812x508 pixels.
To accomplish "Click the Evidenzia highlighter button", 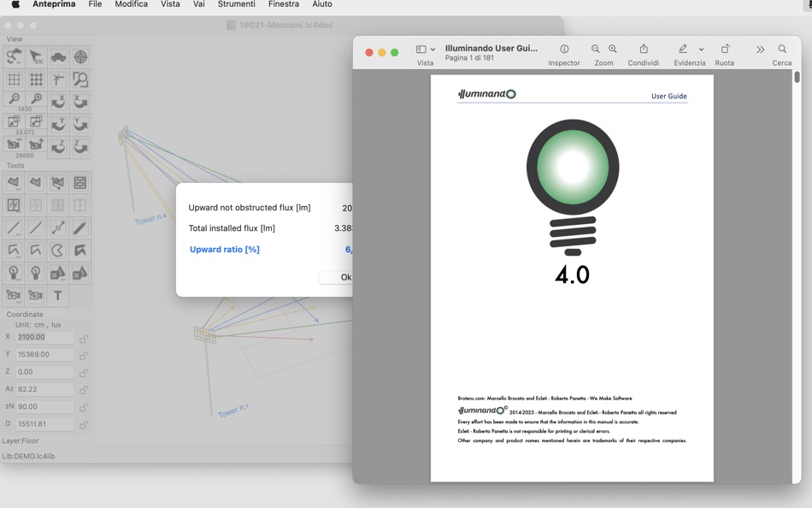I will click(x=683, y=49).
